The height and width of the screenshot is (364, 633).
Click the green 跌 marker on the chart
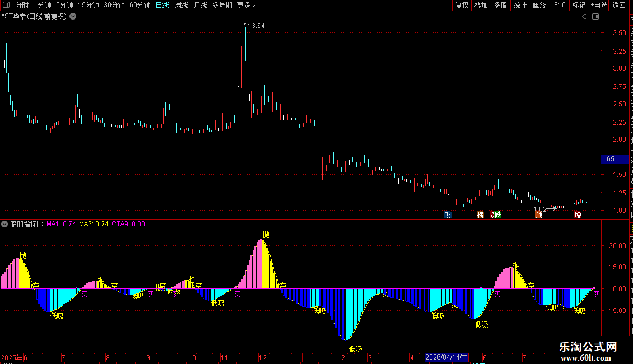[x=498, y=214]
